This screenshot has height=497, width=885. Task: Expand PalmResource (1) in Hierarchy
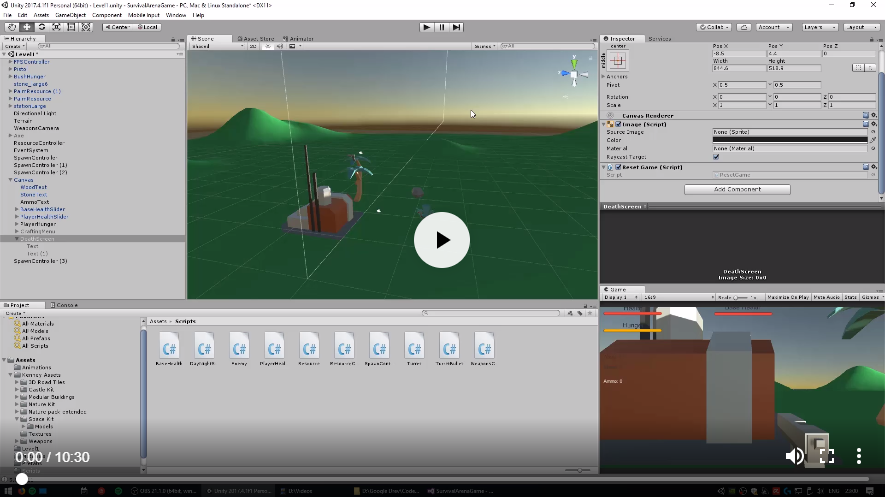10,91
